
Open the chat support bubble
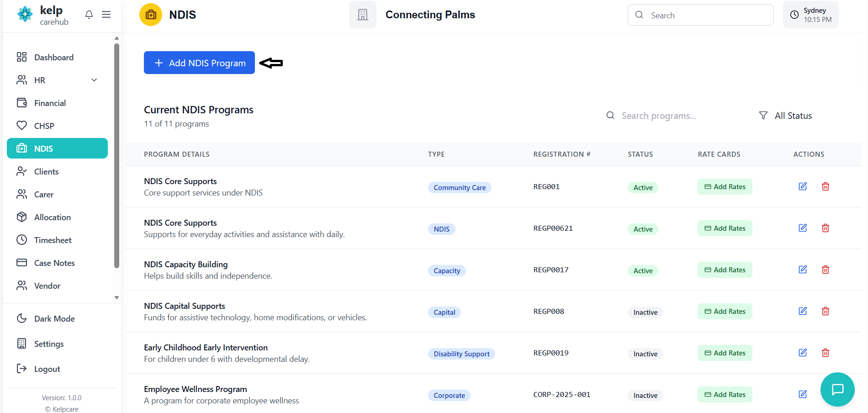tap(837, 389)
